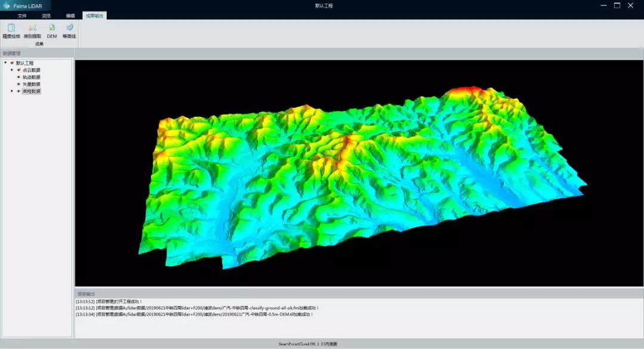Viewport: 644px width, 349px height.
Task: Click the icon beside 默认工程 root node
Action: [12, 63]
